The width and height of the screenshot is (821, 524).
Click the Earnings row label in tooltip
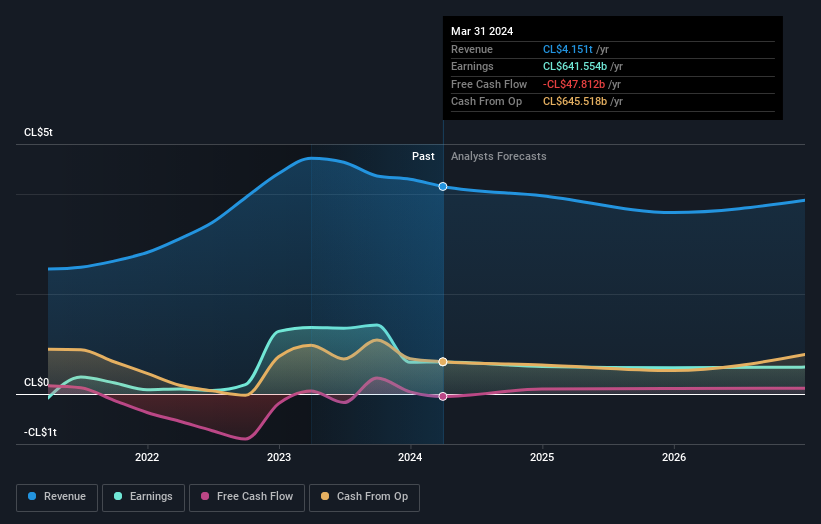point(472,66)
